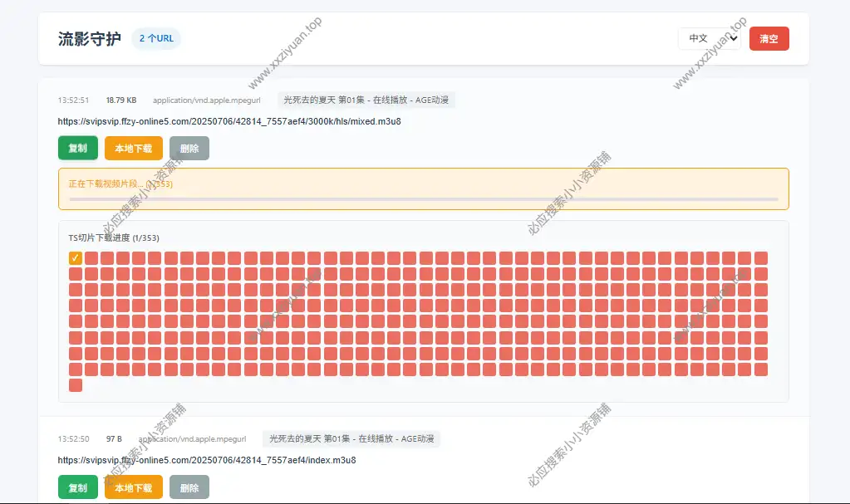Click the 2 个URL count badge
Viewport: 850px width, 504px height.
[x=155, y=38]
